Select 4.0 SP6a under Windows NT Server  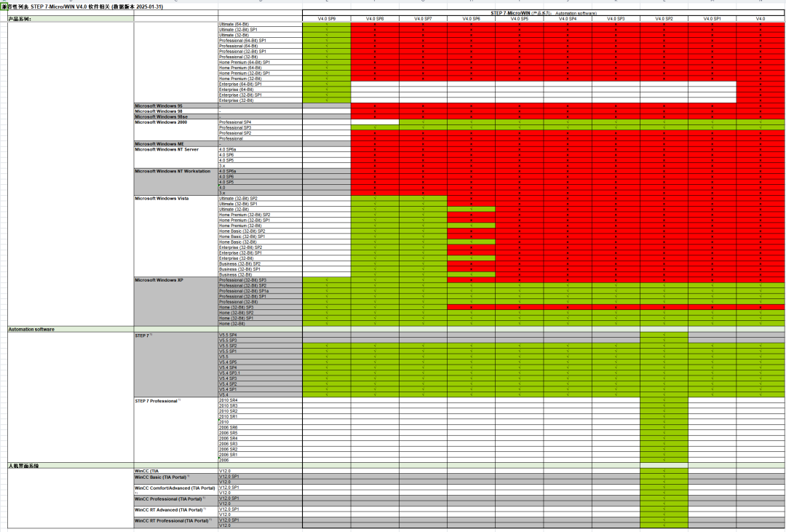coord(260,149)
